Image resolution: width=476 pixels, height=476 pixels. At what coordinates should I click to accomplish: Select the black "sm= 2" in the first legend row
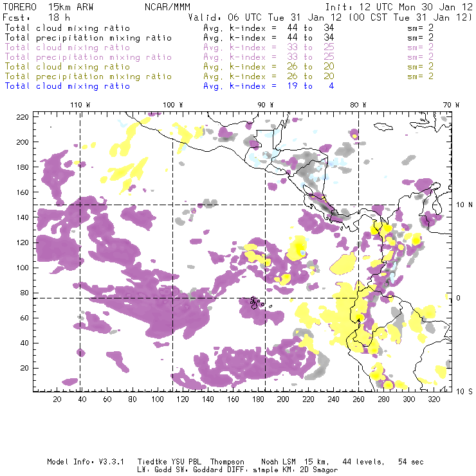tap(420, 28)
